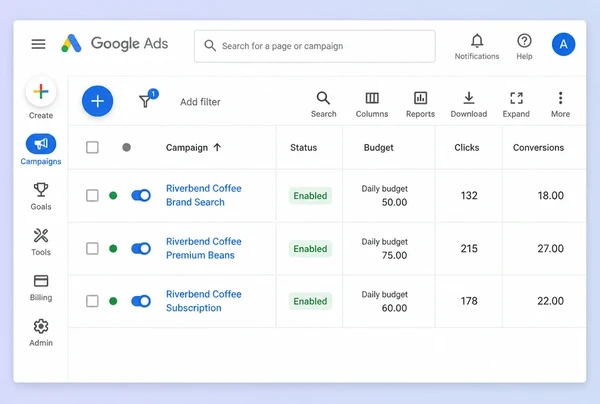Select the Brand Search campaign checkbox
The image size is (600, 404).
(x=92, y=195)
